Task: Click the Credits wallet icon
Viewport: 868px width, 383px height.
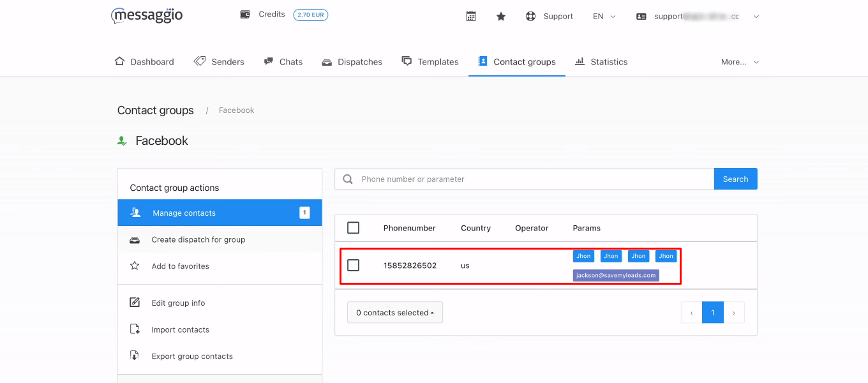Action: (x=245, y=14)
